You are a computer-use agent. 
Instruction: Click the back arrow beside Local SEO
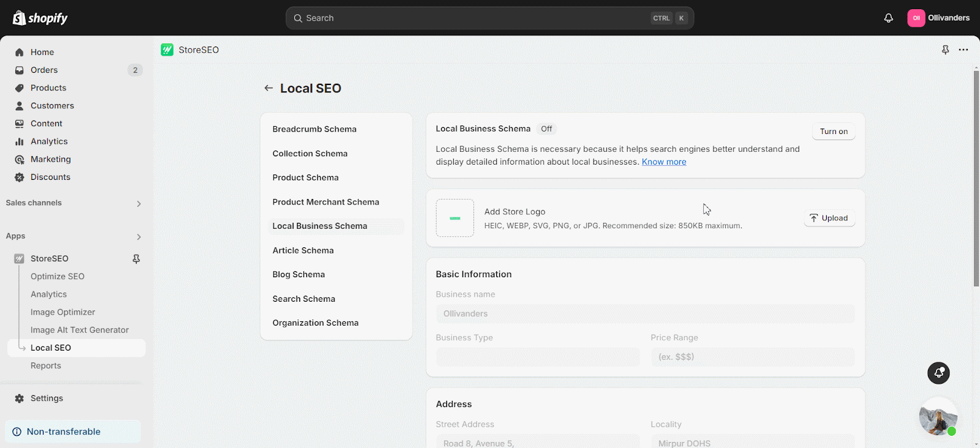[268, 88]
